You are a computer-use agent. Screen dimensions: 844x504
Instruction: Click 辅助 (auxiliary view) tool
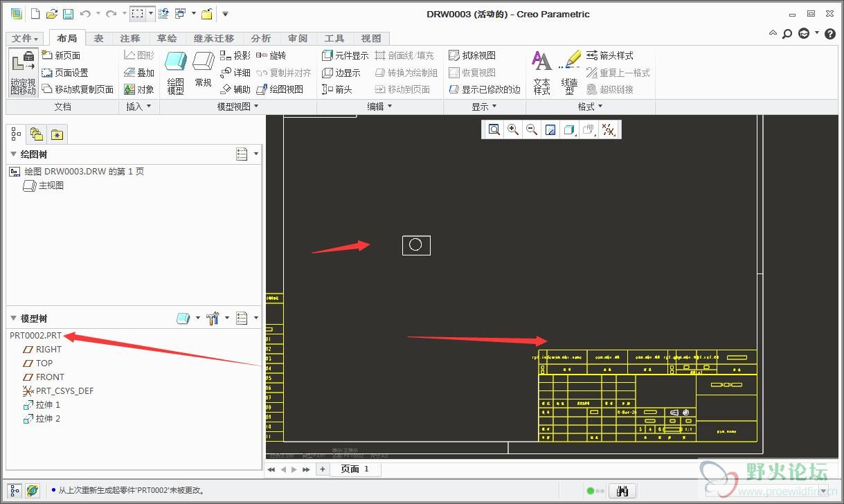coord(235,89)
